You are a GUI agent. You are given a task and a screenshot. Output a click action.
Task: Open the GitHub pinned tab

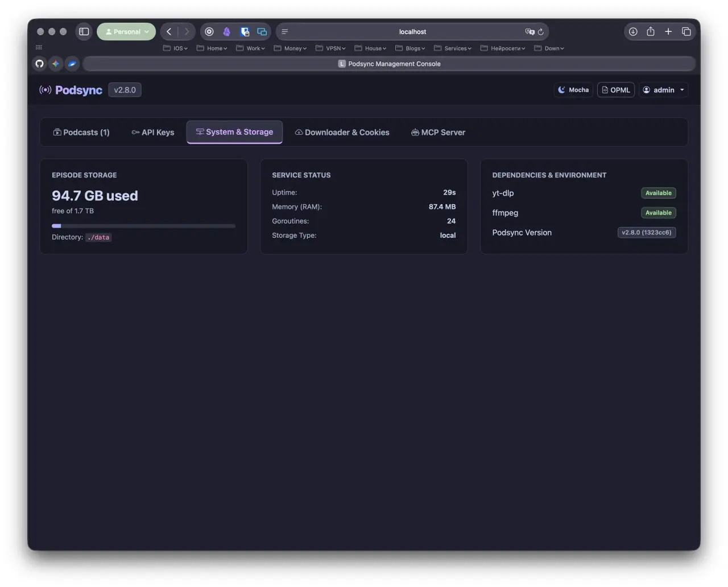[x=39, y=64]
